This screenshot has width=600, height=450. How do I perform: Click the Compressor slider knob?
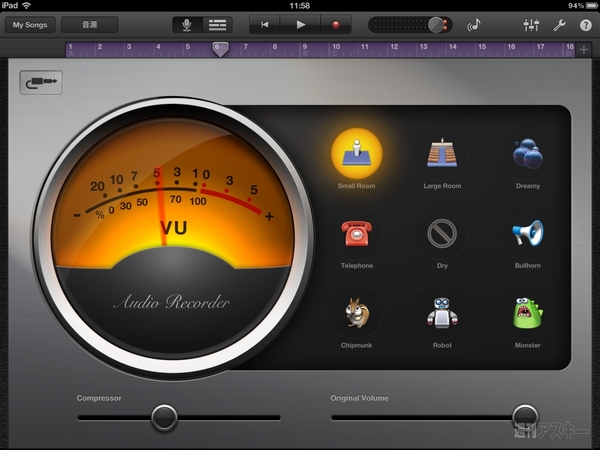point(164,417)
